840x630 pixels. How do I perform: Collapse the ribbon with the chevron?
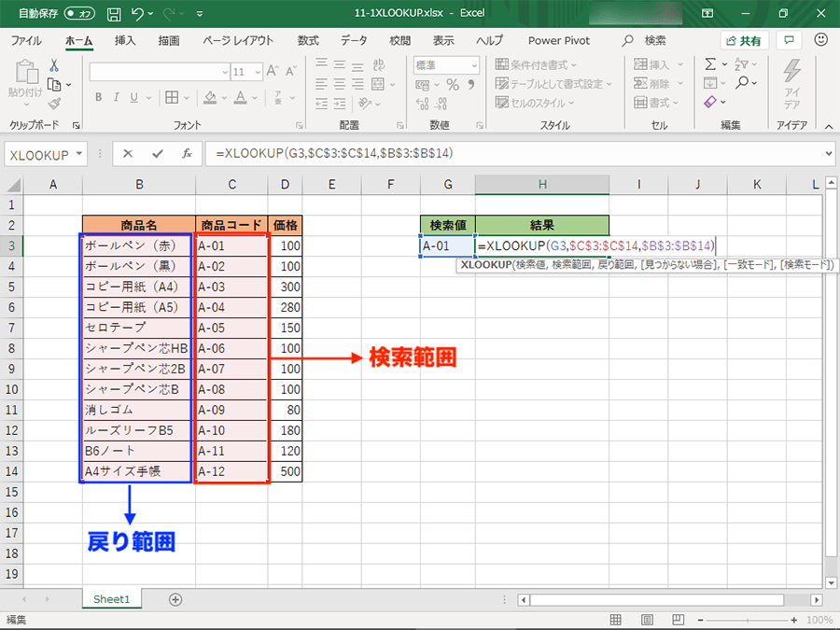[x=829, y=126]
